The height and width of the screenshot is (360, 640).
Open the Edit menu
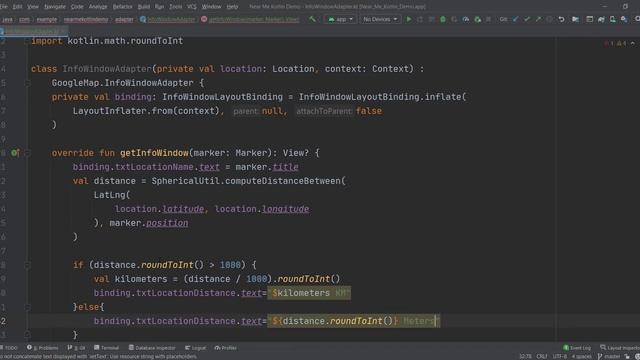click(17, 7)
